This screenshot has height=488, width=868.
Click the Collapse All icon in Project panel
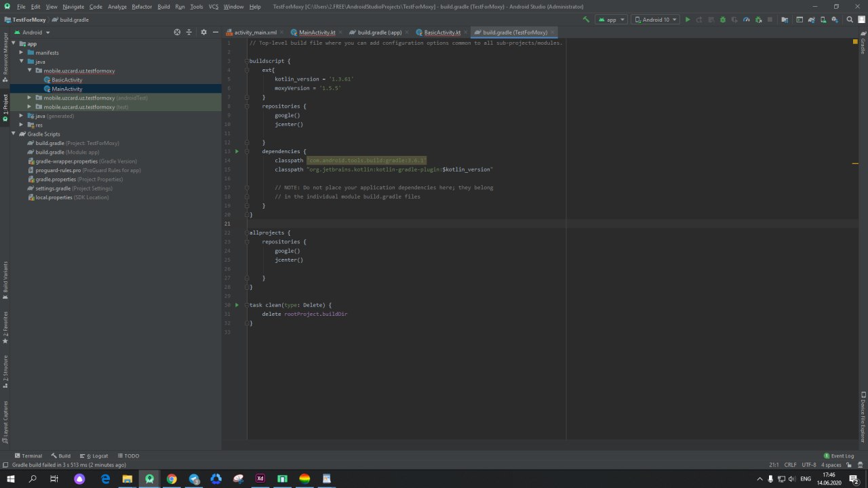point(189,32)
